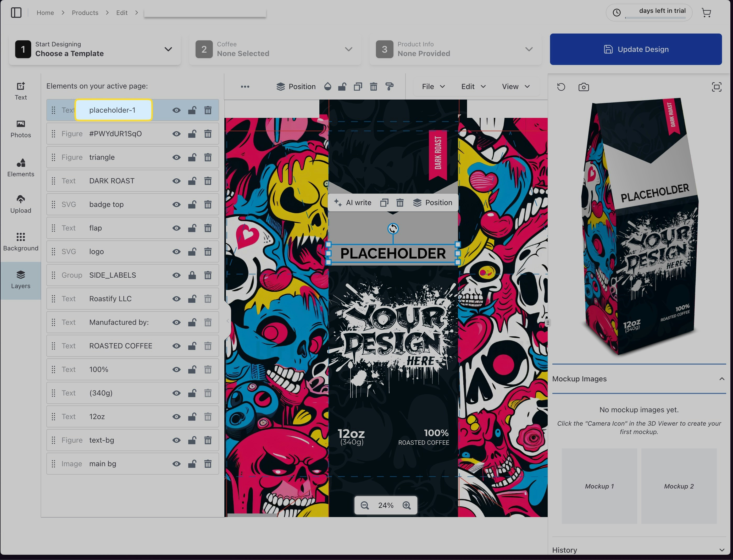The height and width of the screenshot is (560, 733).
Task: Open the shopping cart
Action: tap(706, 13)
